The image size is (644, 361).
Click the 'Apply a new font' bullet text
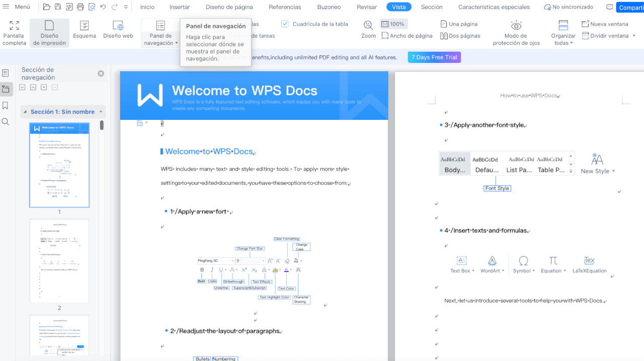coord(199,211)
